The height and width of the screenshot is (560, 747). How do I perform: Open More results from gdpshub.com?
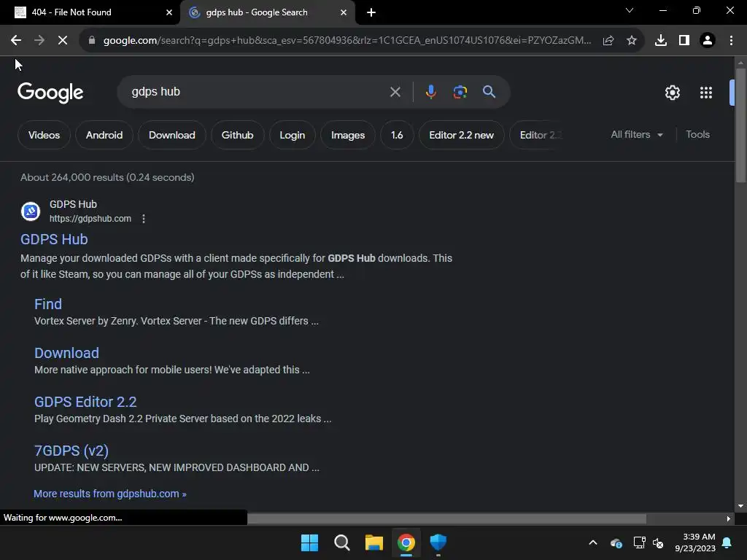point(110,494)
